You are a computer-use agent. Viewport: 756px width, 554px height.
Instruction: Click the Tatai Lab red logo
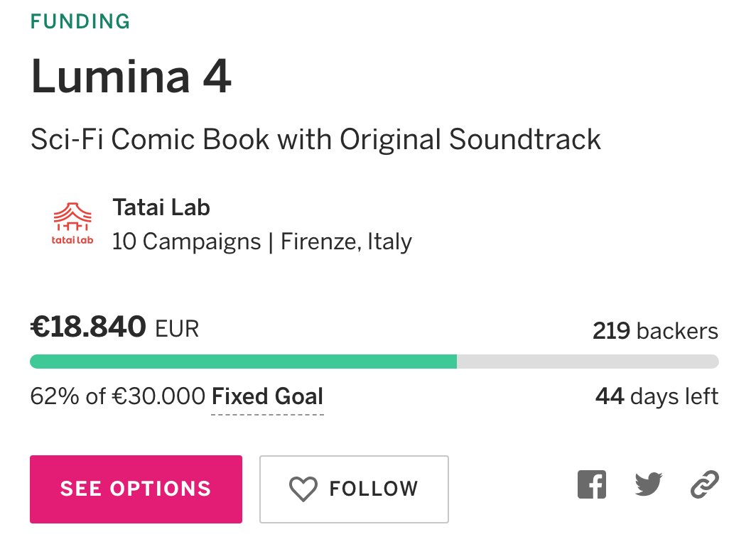[x=72, y=225]
